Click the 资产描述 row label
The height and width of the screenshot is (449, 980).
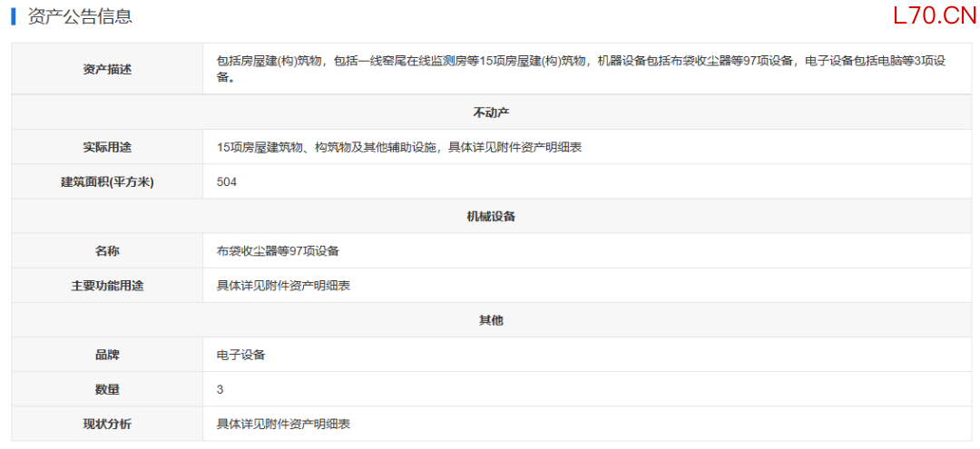[x=107, y=69]
